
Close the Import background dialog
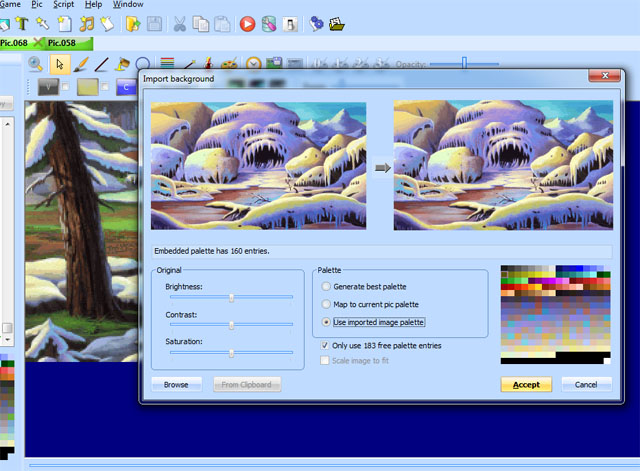(604, 76)
